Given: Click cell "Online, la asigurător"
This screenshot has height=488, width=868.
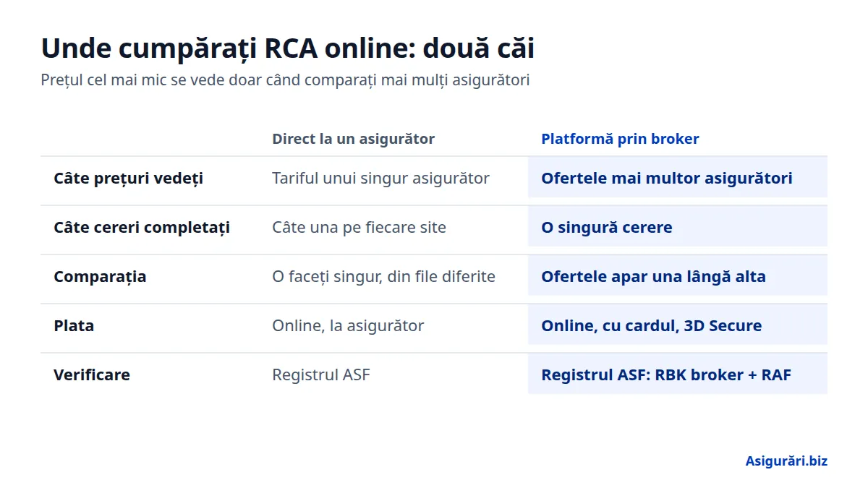Looking at the screenshot, I should click(x=348, y=325).
